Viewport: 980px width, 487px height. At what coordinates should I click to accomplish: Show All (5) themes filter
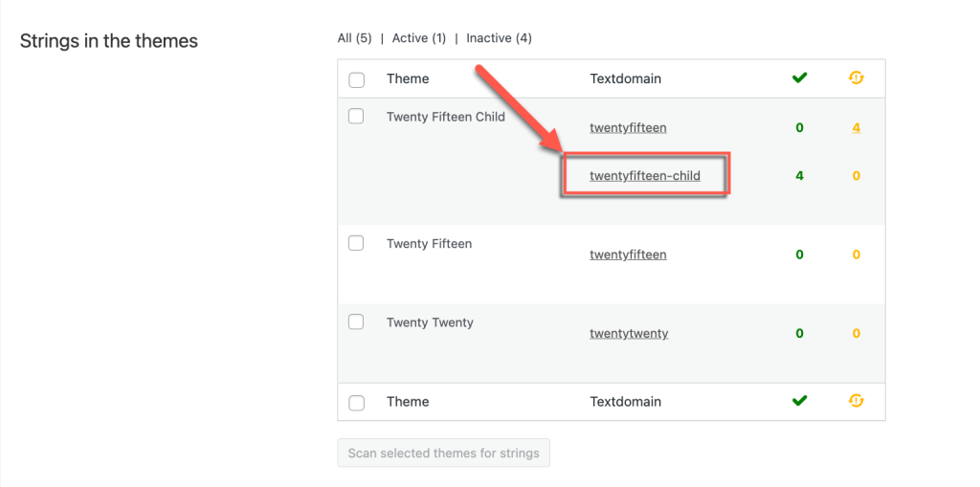point(354,38)
